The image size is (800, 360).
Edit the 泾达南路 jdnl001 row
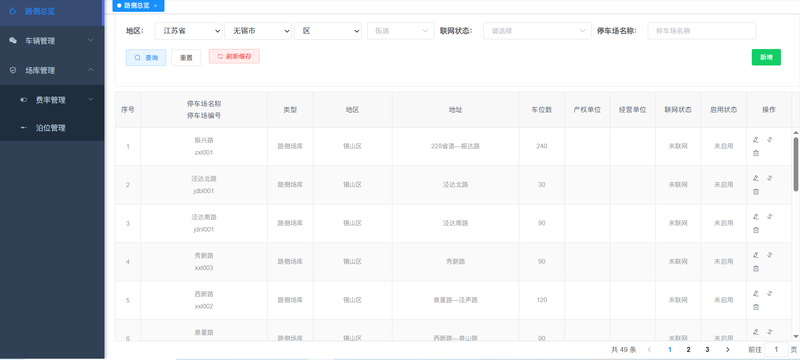pos(756,217)
